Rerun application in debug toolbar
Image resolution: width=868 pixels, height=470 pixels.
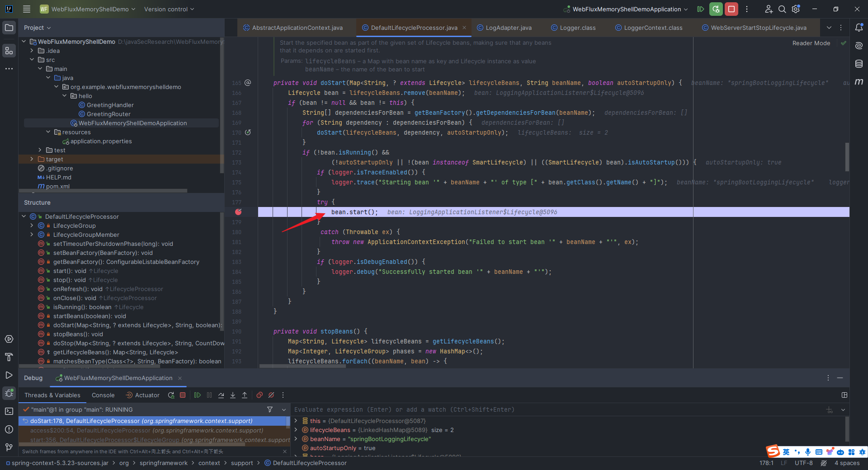tap(171, 395)
